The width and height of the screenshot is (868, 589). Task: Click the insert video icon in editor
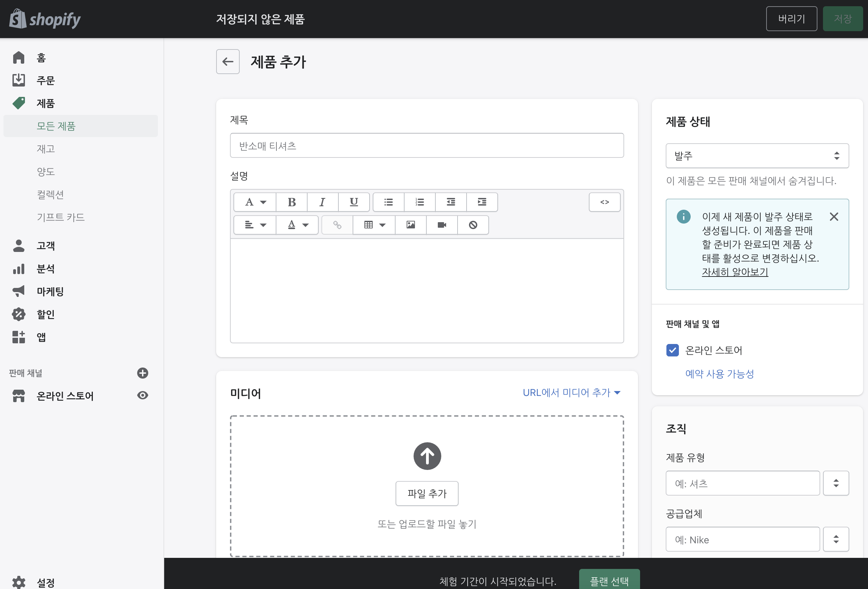point(442,225)
